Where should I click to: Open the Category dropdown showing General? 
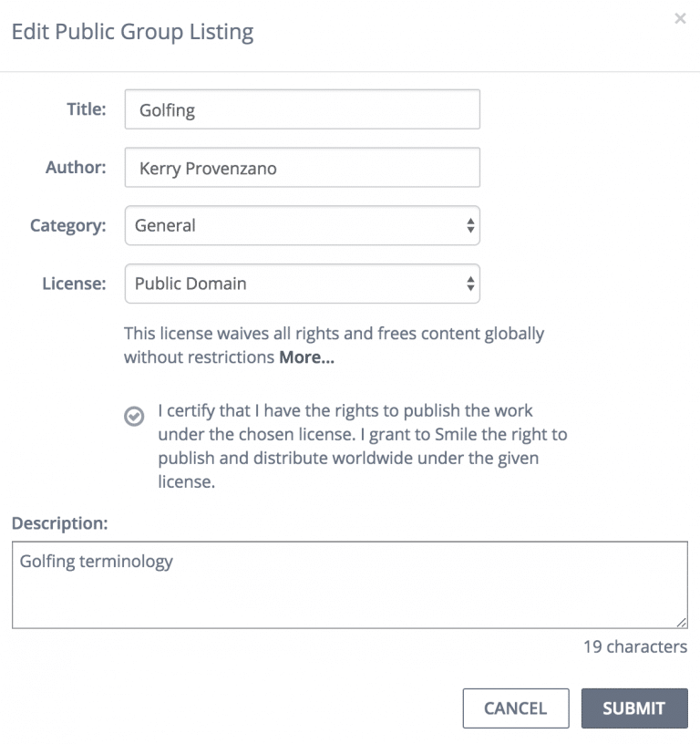pyautogui.click(x=301, y=225)
